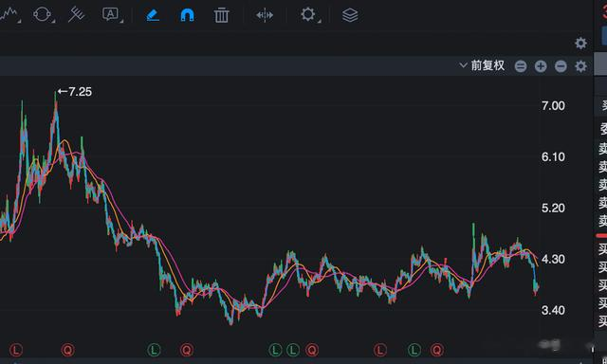Click the first red L event marker
This screenshot has height=364, width=607.
click(16, 350)
